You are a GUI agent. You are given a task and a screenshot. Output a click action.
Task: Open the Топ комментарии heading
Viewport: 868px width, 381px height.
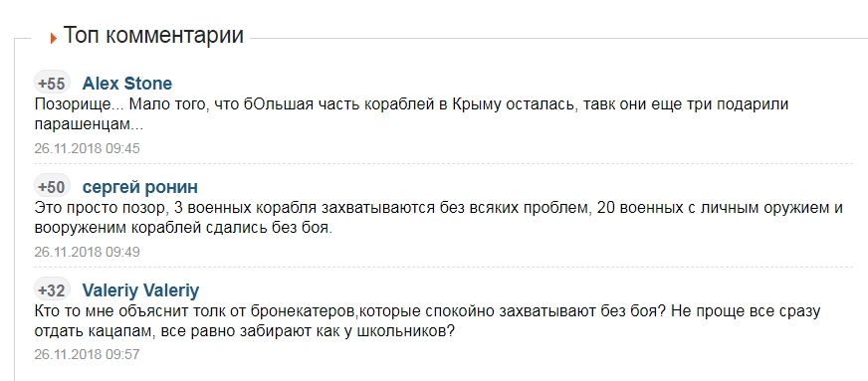(153, 35)
